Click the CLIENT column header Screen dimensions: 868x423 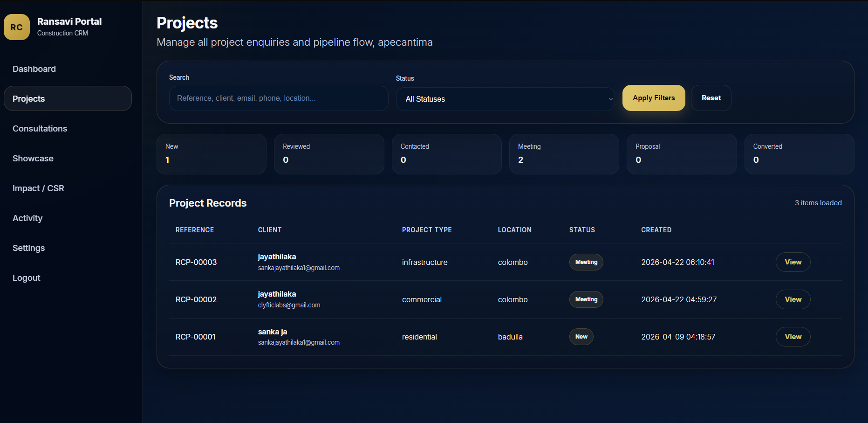(x=270, y=230)
